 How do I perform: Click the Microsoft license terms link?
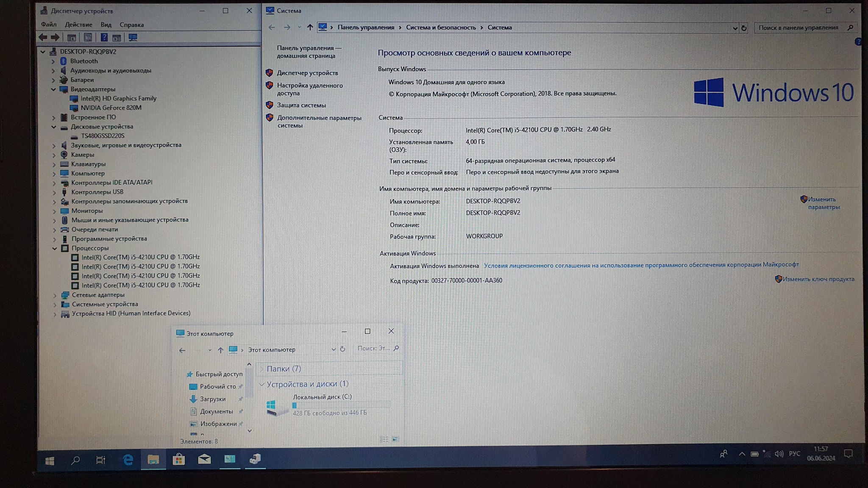tap(641, 265)
